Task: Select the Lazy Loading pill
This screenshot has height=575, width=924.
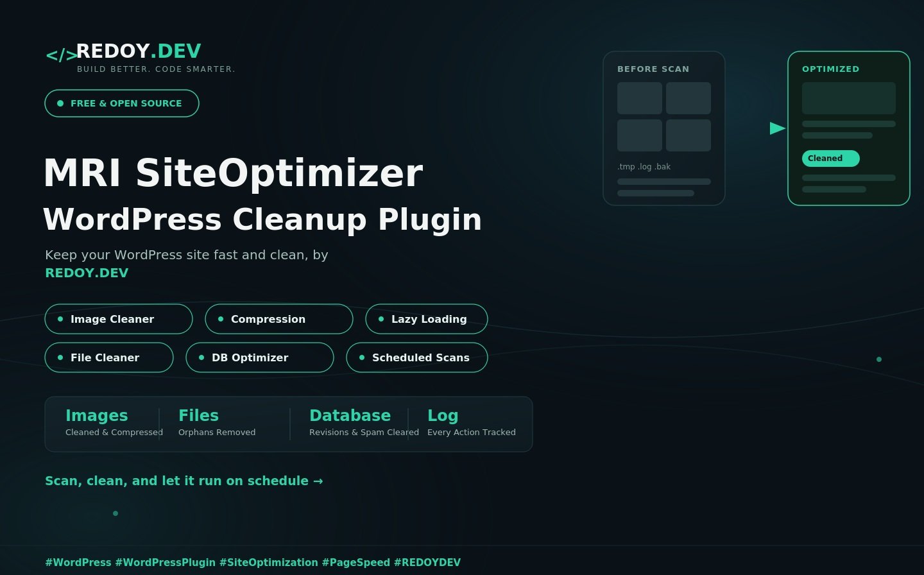Action: click(427, 319)
